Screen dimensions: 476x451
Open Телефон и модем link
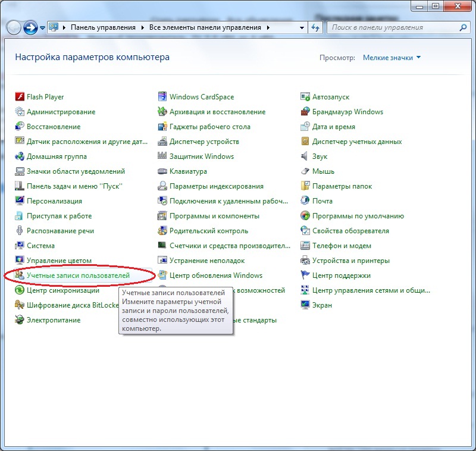(x=342, y=246)
